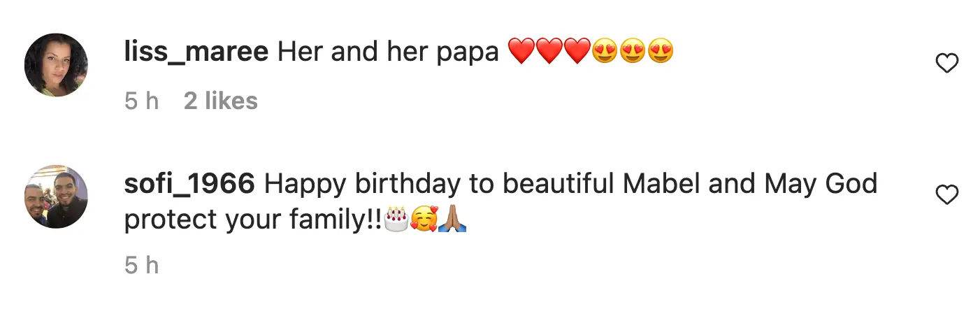Image resolution: width=980 pixels, height=309 pixels.
Task: Like liss_maree's comment with the heart
Action: point(946,64)
